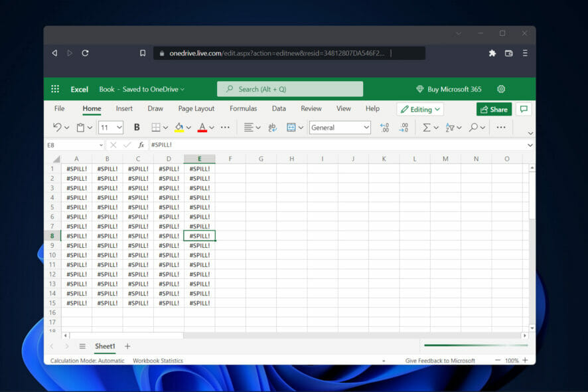Decrease decimal places
Image resolution: width=588 pixels, height=392 pixels.
coord(385,128)
